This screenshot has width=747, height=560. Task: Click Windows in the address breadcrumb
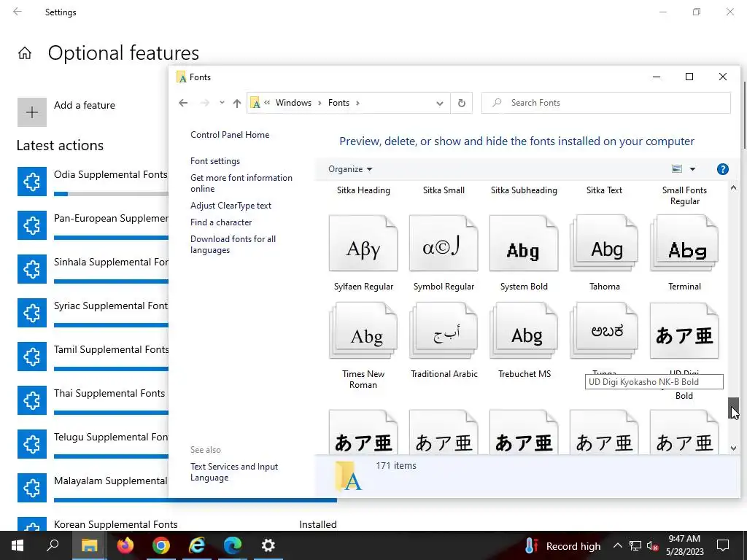point(293,103)
